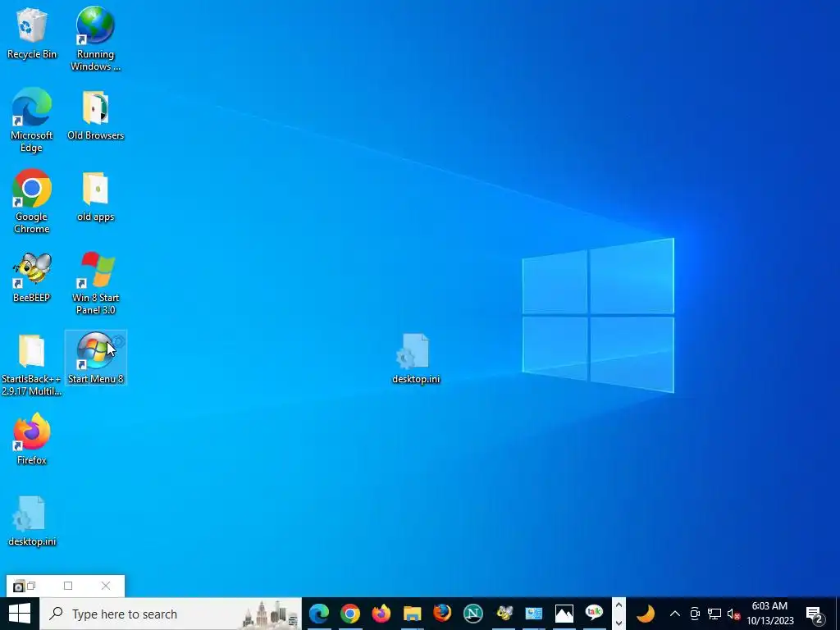Select the Microsoft Edge desktop shortcut
Image resolution: width=840 pixels, height=630 pixels.
pos(32,120)
